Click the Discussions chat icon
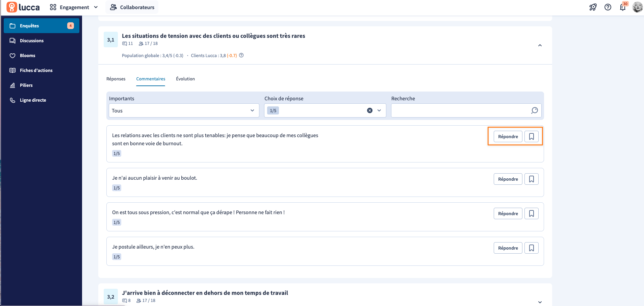Screen dimensions: 644x306 (x=12, y=41)
